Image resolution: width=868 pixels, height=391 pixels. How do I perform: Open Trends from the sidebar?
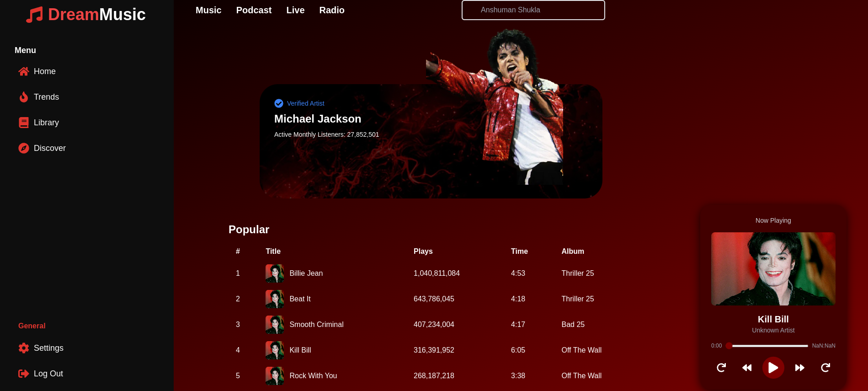pyautogui.click(x=46, y=97)
